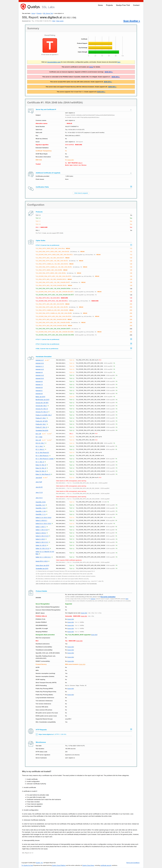Click MORE INFO on POODLE attack warning
Screen dimensions: 162x868
(x=115, y=77)
